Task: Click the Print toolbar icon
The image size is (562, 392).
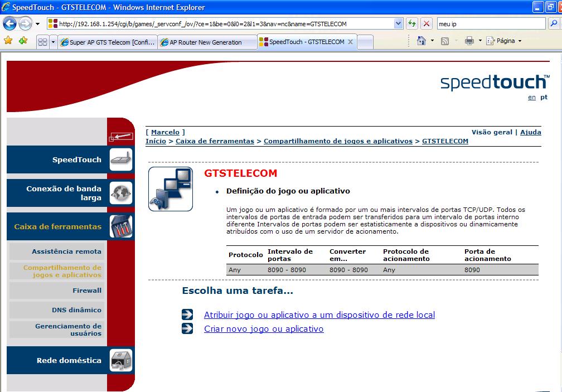Action: click(469, 41)
